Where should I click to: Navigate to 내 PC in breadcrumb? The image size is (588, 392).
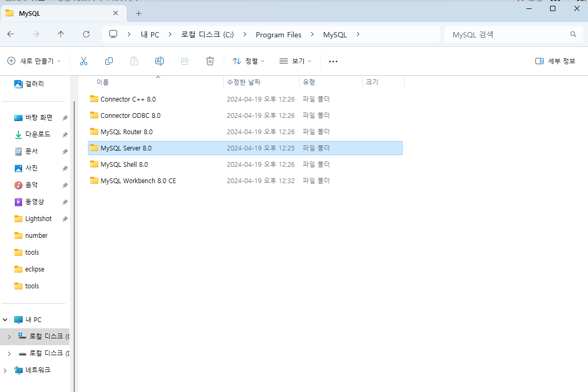150,35
